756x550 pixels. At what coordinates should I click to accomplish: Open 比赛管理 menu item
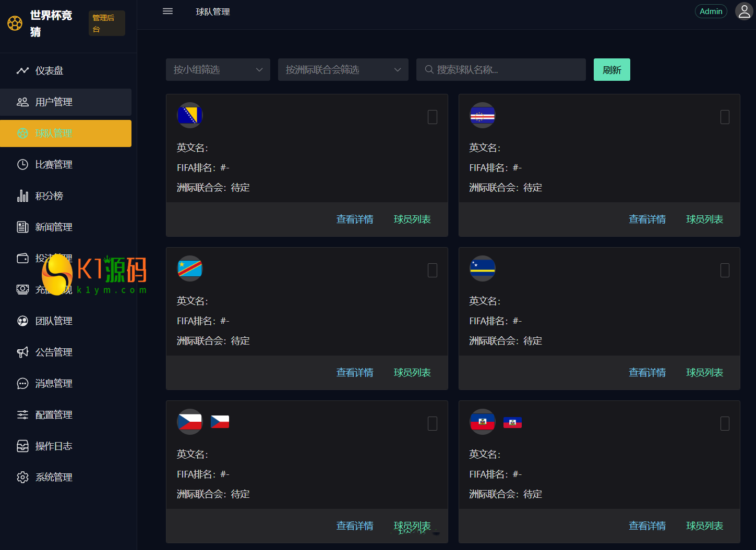point(66,165)
